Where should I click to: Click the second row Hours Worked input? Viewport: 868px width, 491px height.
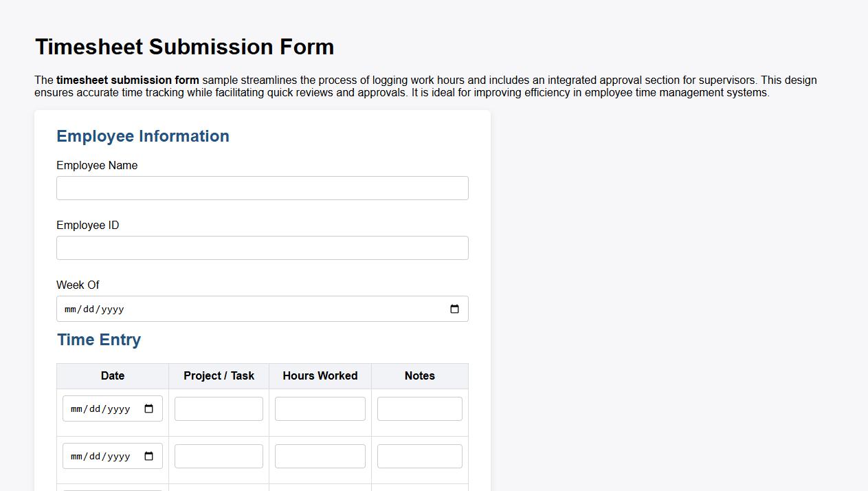pos(320,455)
